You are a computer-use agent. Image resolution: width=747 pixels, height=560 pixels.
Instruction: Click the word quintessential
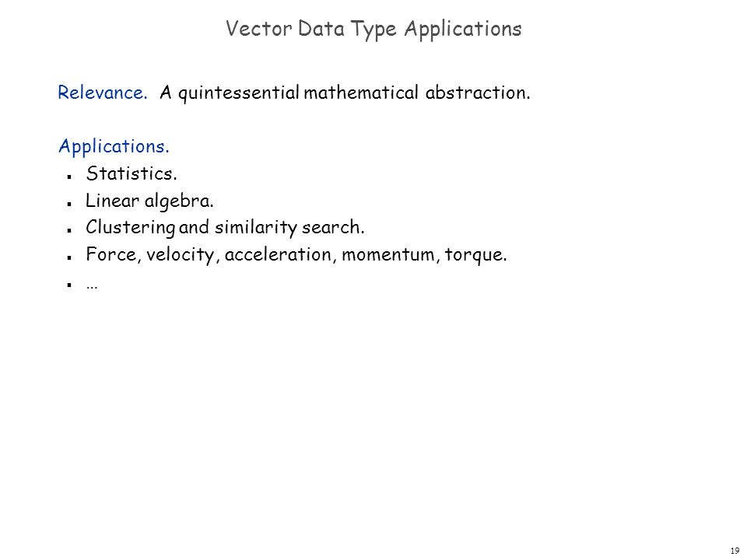coord(239,93)
